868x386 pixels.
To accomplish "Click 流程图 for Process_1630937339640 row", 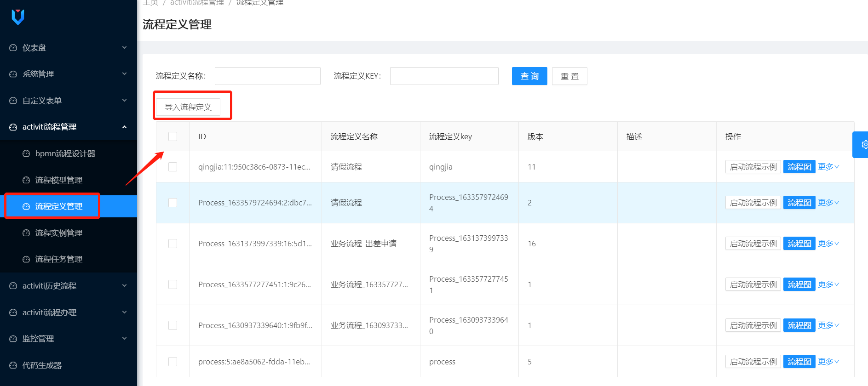I will tap(799, 325).
